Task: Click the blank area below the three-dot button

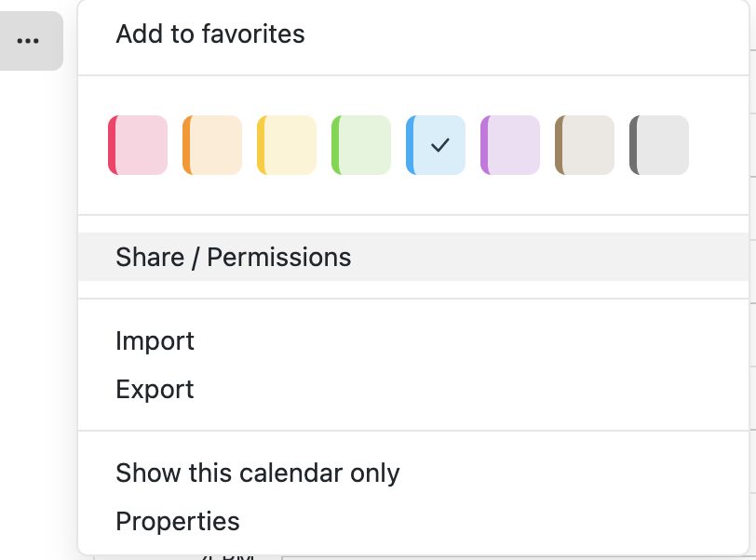Action: click(37, 279)
